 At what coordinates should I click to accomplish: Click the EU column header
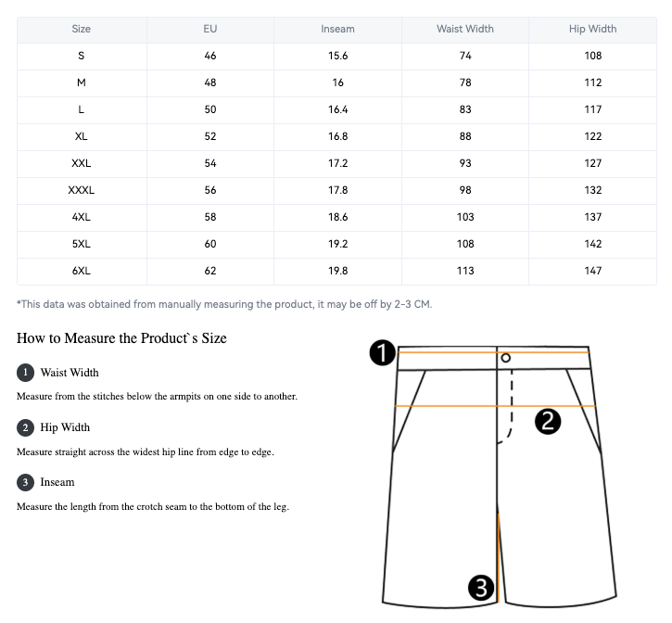[210, 29]
